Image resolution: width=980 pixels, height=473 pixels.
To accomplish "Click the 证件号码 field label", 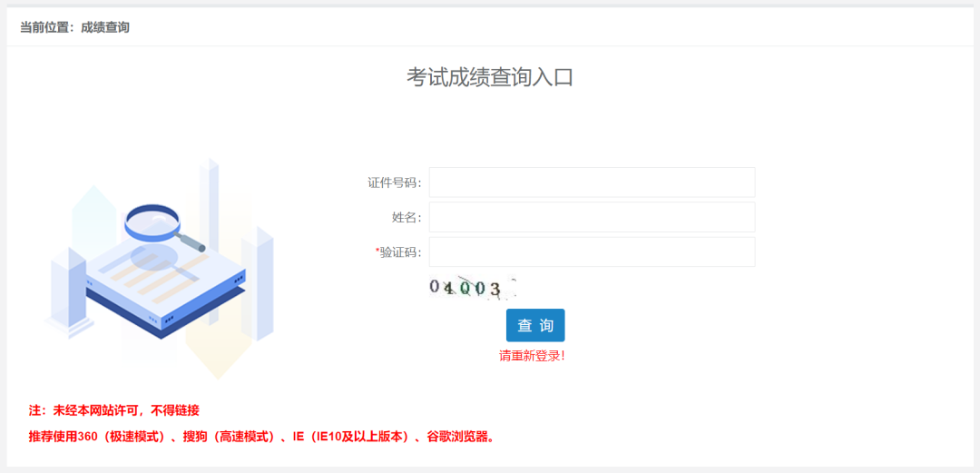I will 394,182.
